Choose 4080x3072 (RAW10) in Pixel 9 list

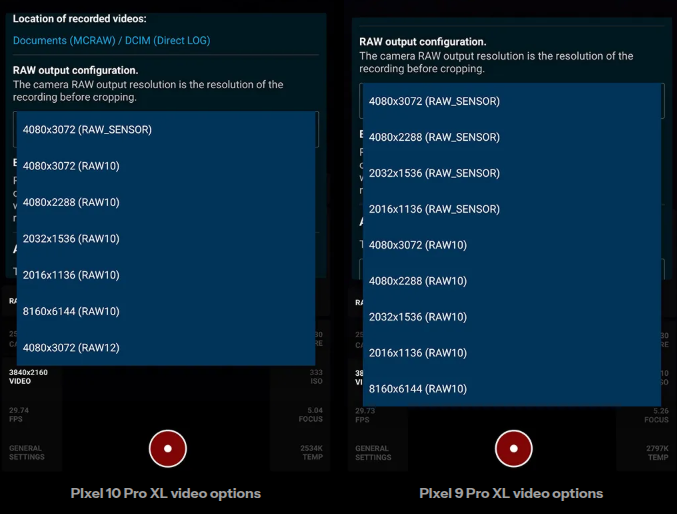[x=512, y=245]
